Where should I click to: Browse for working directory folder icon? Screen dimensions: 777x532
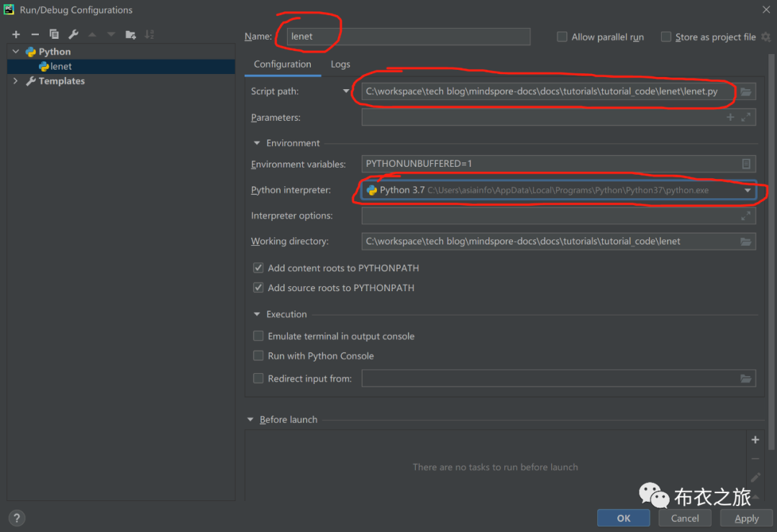click(746, 242)
